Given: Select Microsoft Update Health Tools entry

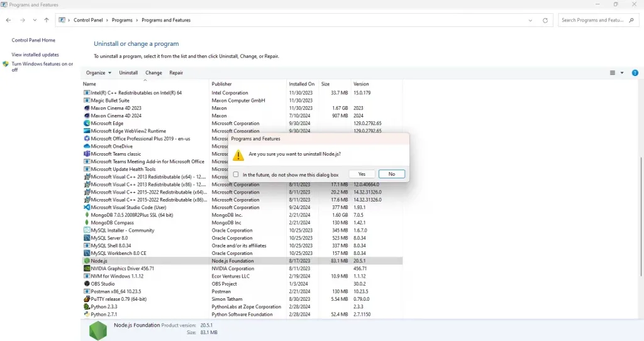Looking at the screenshot, I should pos(155,169).
